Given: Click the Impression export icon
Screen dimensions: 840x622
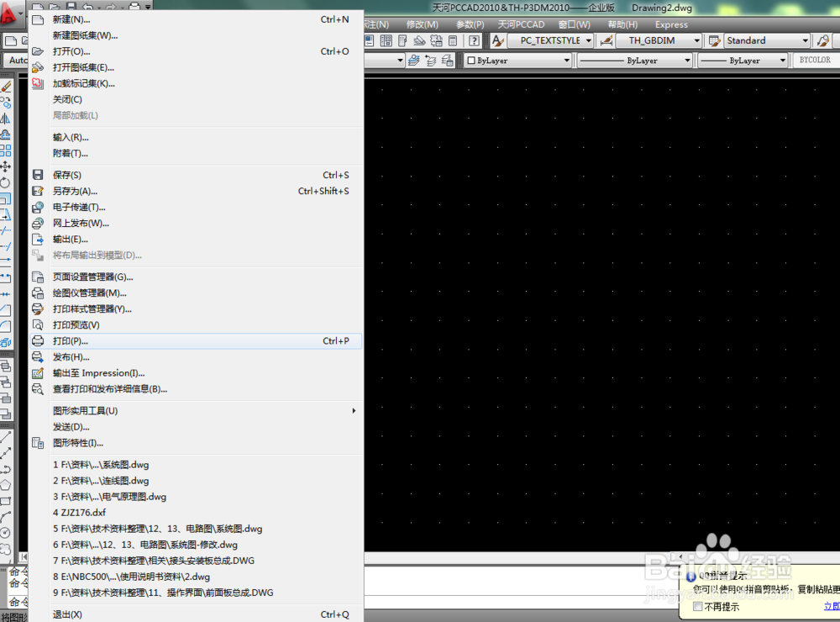Looking at the screenshot, I should point(38,373).
